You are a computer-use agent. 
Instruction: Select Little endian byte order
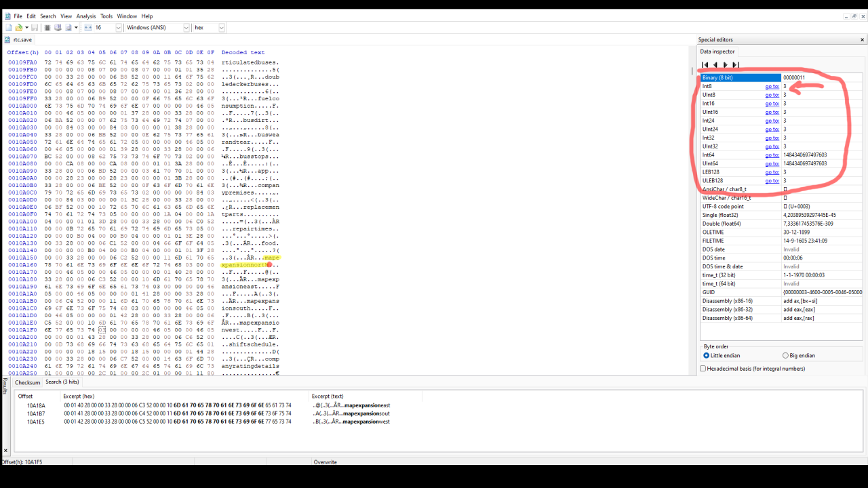[706, 355]
